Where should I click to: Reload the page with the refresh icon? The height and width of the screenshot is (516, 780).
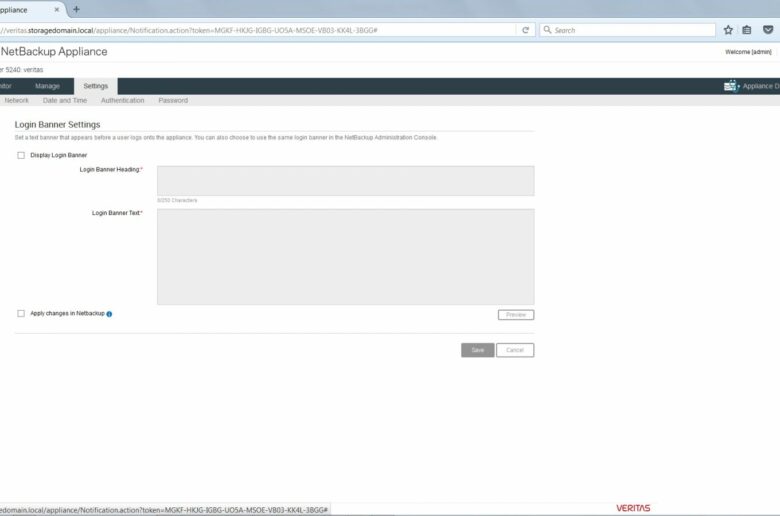[525, 30]
